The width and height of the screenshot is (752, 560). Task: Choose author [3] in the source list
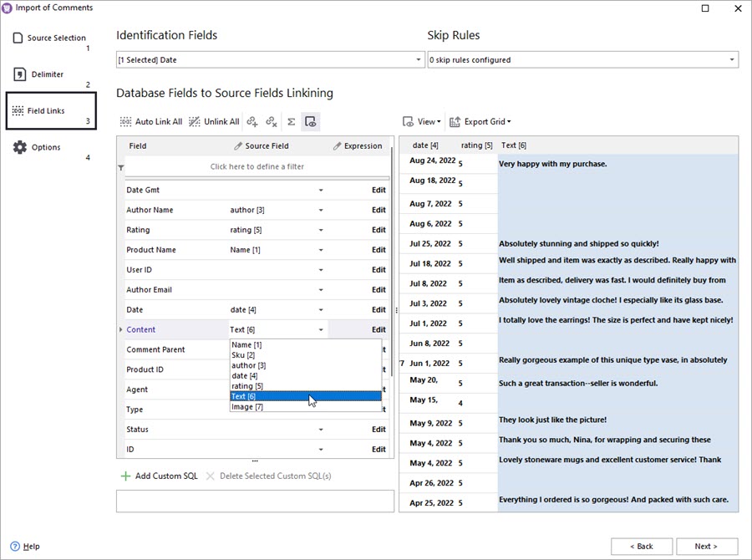pyautogui.click(x=249, y=365)
